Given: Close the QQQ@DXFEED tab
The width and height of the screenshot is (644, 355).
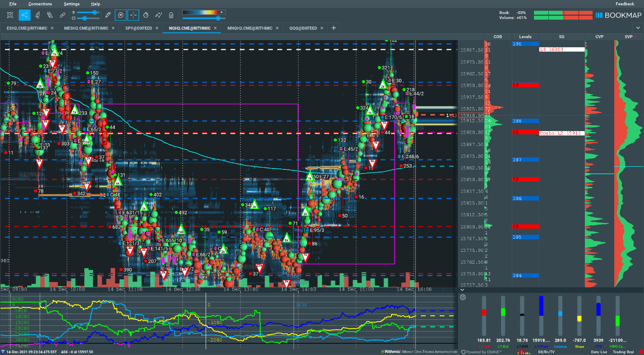Looking at the screenshot, I should click(322, 28).
